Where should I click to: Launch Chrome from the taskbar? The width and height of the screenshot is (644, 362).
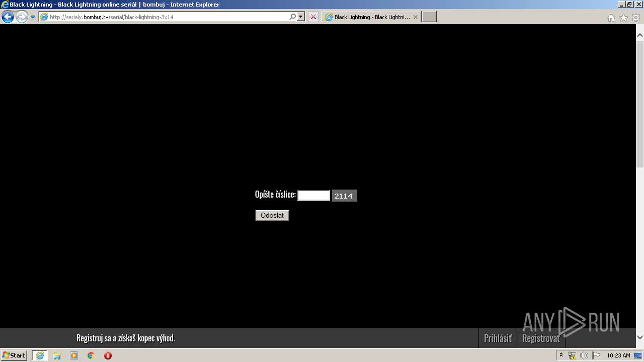click(91, 355)
